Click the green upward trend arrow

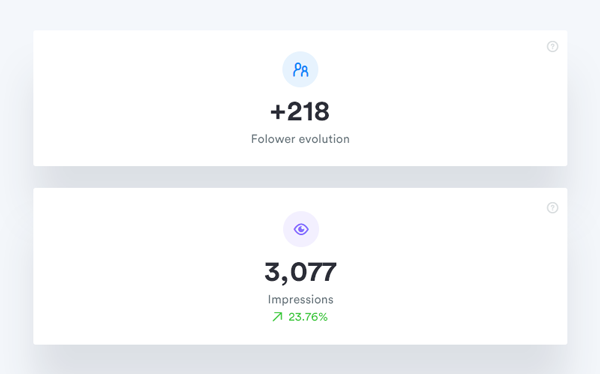(x=277, y=317)
